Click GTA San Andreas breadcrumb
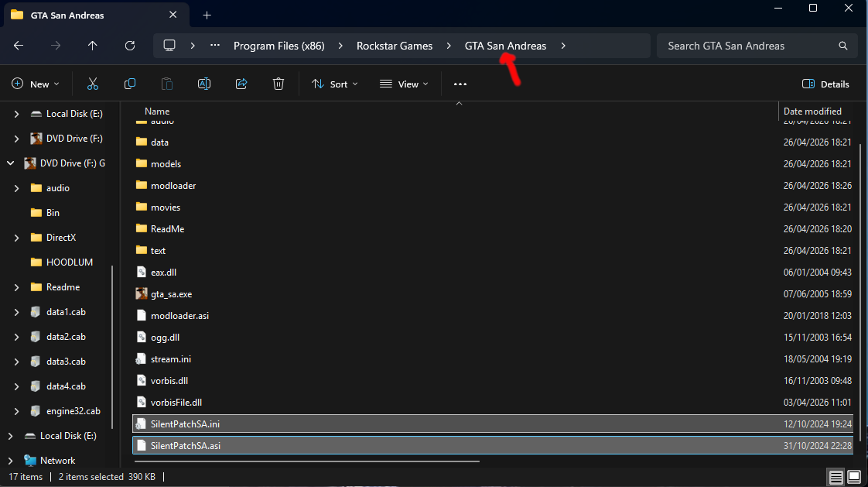 (x=505, y=46)
